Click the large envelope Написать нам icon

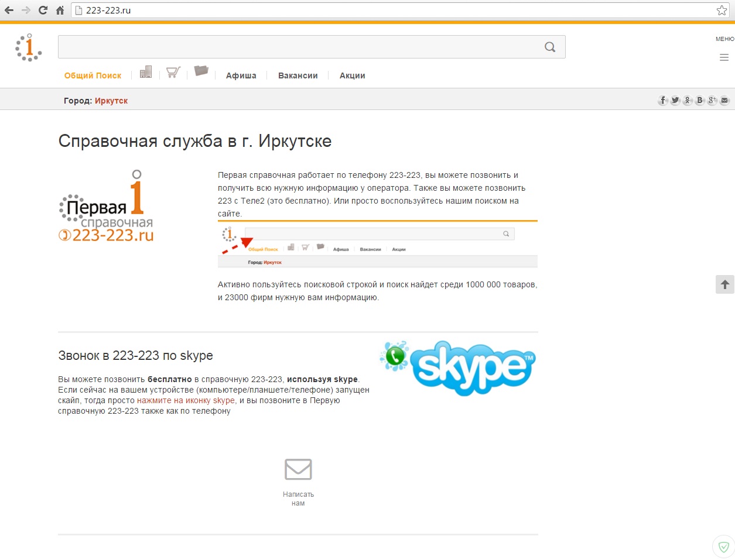[298, 469]
